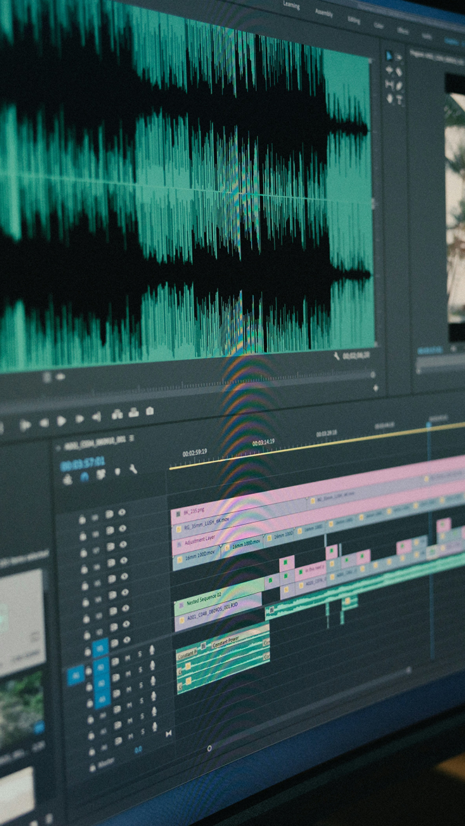Switch to the Learning workspace
This screenshot has width=465, height=826.
tap(291, 6)
